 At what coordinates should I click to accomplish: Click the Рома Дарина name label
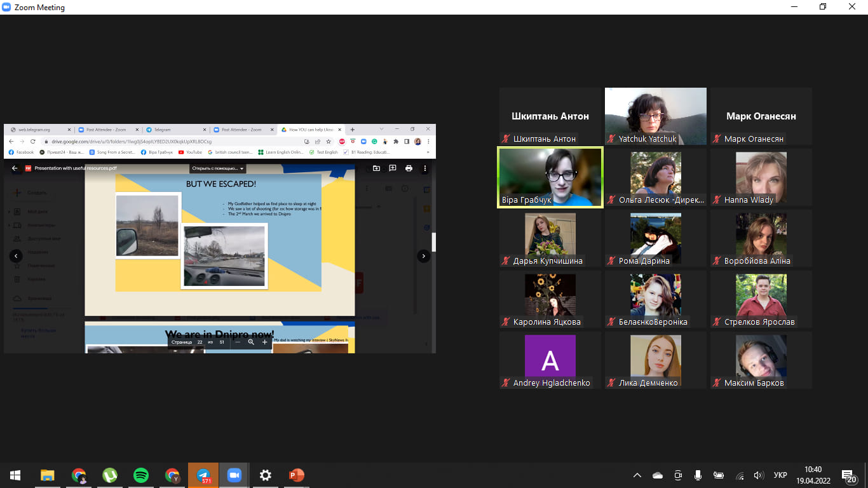(x=644, y=261)
